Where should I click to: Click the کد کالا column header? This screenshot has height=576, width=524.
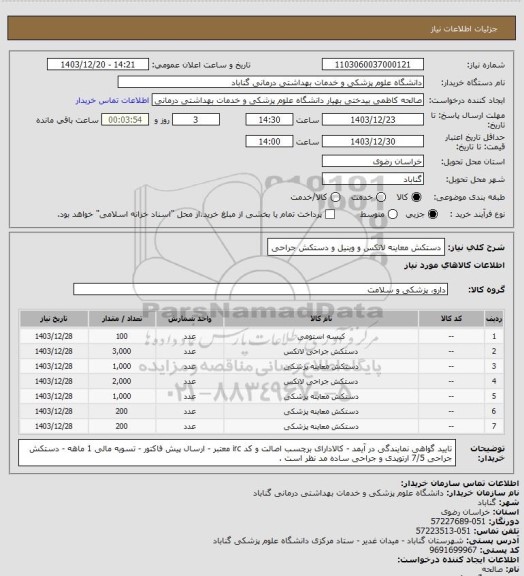pos(451,318)
